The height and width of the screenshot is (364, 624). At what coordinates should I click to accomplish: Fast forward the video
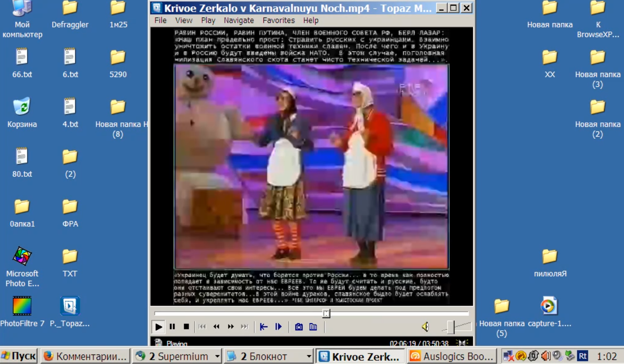[231, 327]
